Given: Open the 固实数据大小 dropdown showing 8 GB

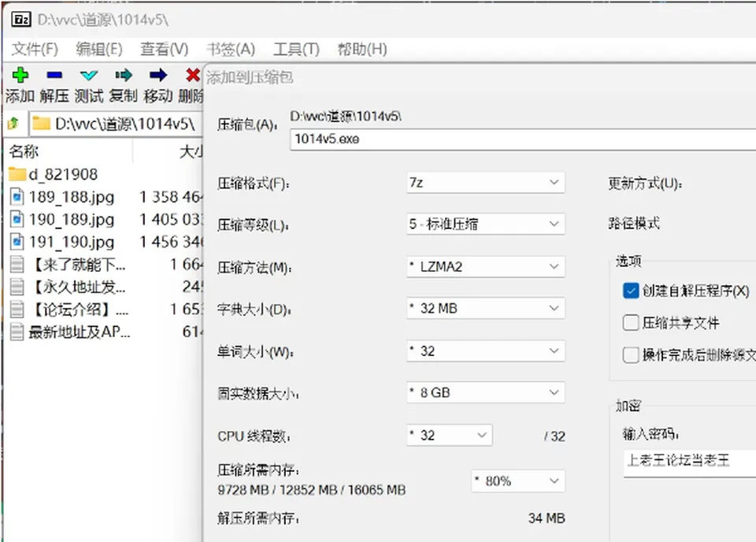Looking at the screenshot, I should point(486,392).
